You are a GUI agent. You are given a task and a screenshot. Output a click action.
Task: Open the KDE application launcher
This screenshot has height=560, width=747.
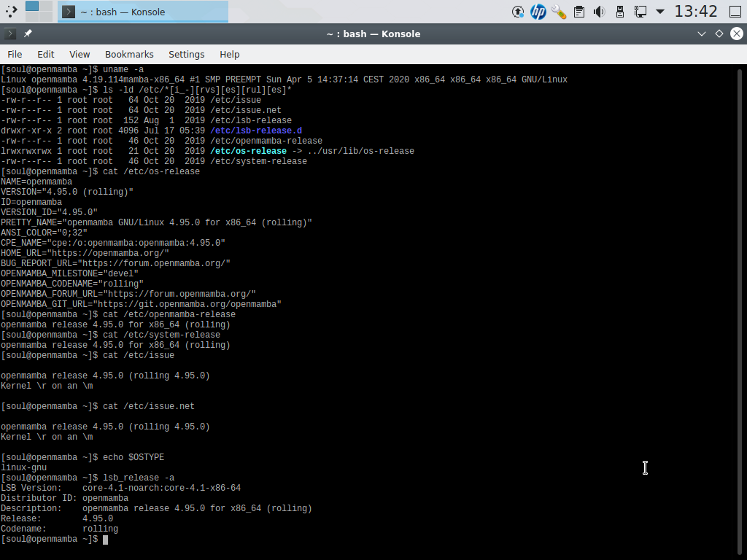pos(12,12)
